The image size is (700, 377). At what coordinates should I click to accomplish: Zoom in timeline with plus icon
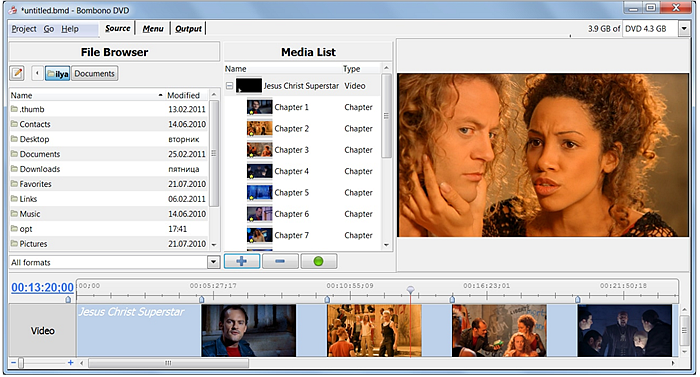point(71,363)
